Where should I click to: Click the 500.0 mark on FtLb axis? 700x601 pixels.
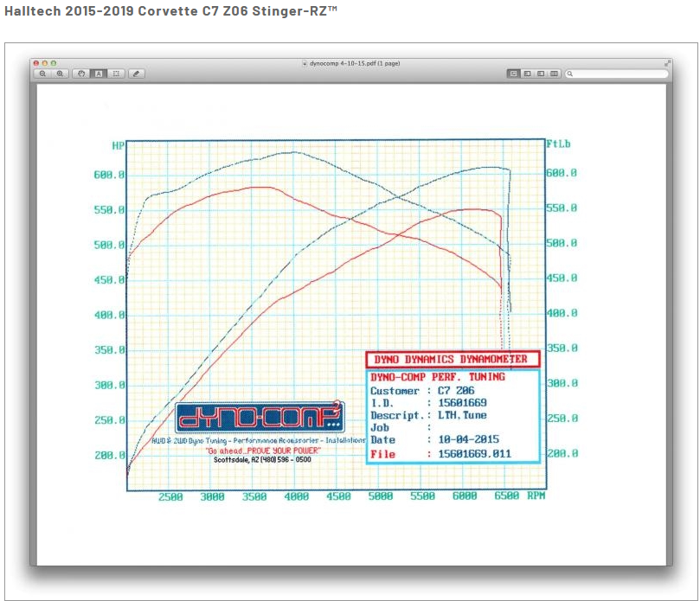click(562, 243)
